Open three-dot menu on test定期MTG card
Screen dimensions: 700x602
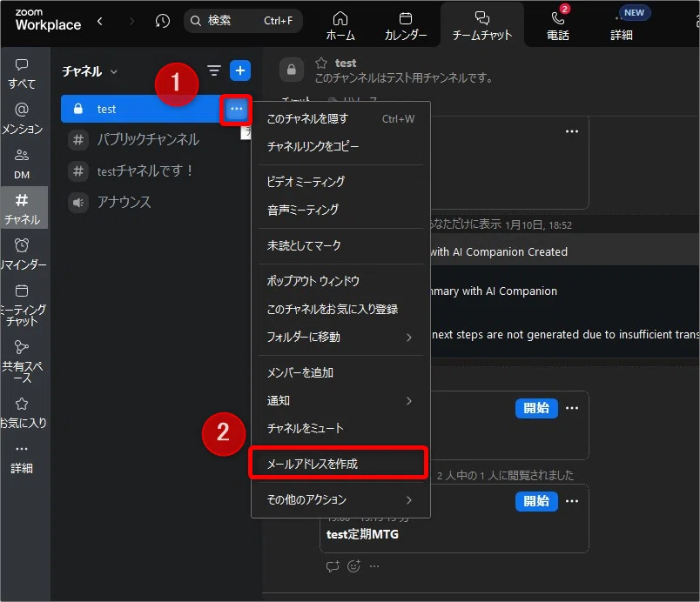tap(572, 501)
